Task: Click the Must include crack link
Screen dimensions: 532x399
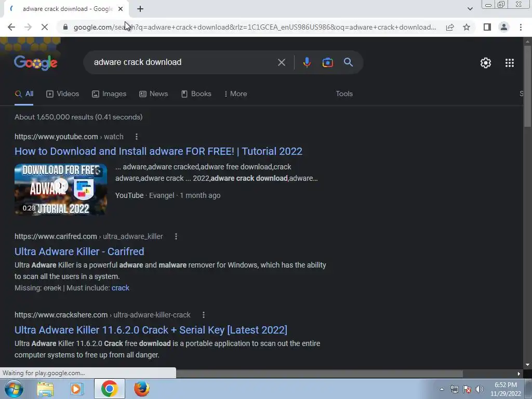Action: (x=121, y=288)
